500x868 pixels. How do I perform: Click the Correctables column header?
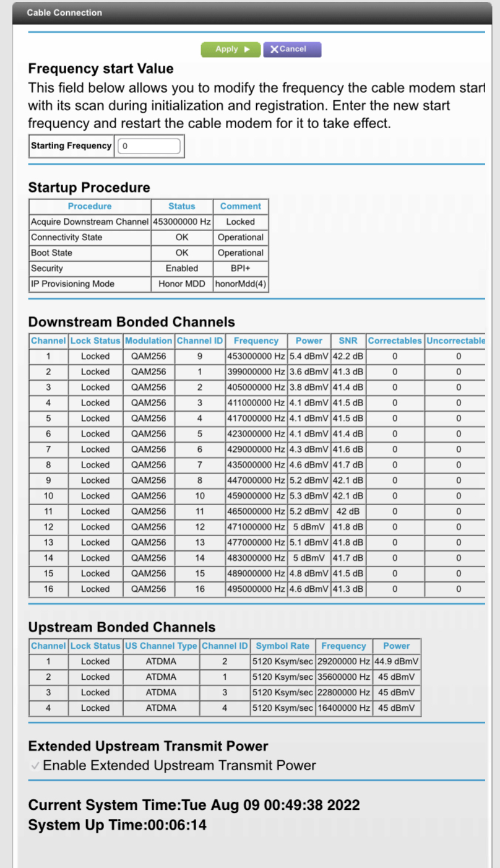395,341
